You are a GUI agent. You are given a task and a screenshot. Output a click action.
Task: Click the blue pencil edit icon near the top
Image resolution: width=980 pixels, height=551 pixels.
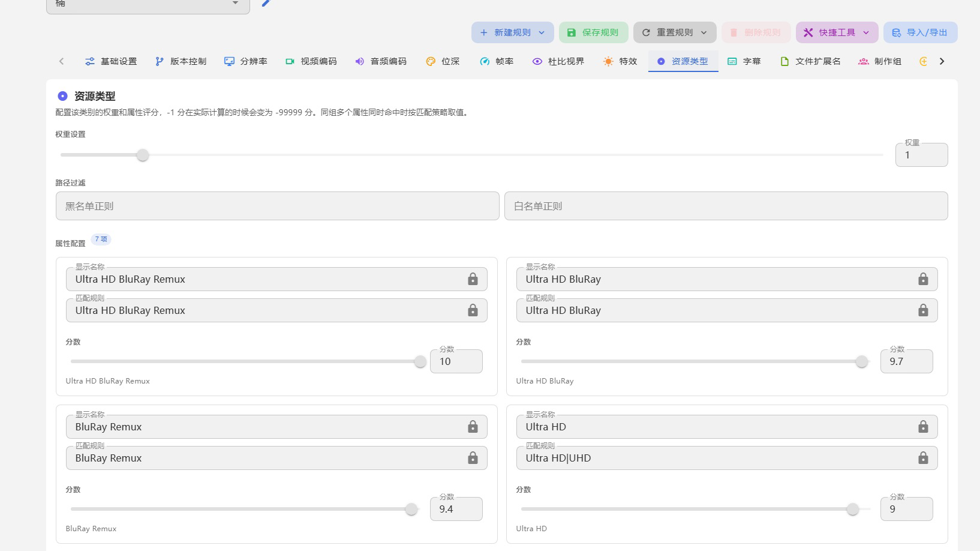point(267,3)
